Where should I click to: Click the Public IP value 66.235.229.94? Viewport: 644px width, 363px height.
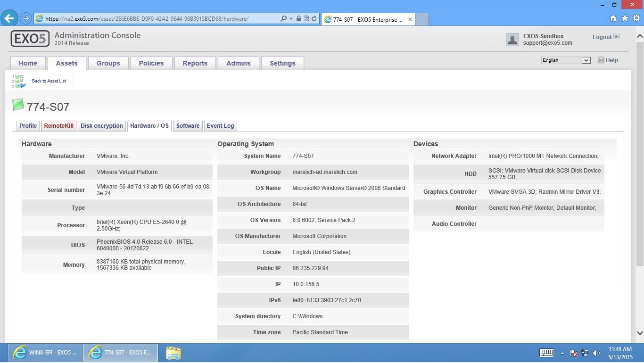310,268
